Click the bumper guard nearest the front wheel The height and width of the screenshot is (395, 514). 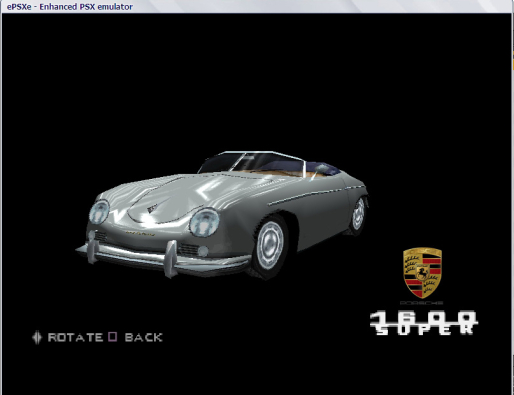(171, 258)
